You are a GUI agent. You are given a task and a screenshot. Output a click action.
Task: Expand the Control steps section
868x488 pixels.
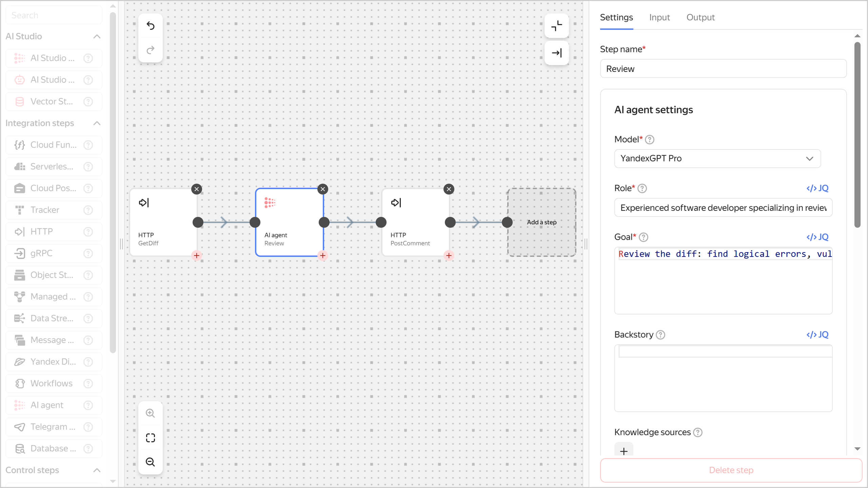97,470
